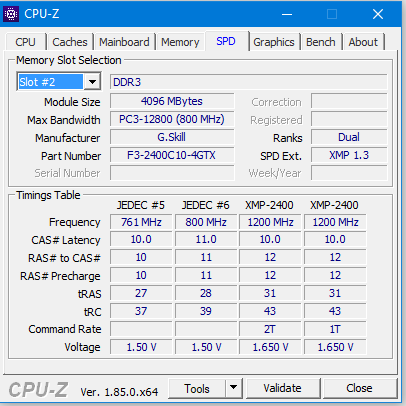Click the XMP 1.3 SPD Ext. value
Viewport: 406px width, 406px height.
tap(349, 155)
